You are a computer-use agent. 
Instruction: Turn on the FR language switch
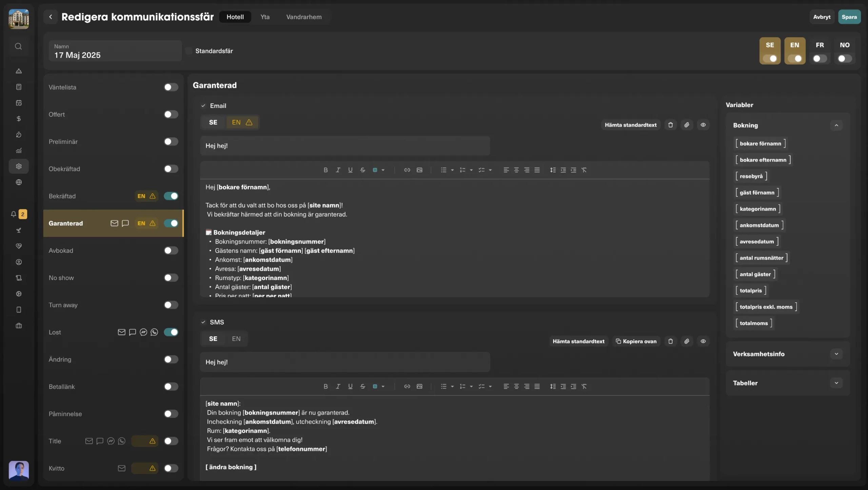pos(820,59)
